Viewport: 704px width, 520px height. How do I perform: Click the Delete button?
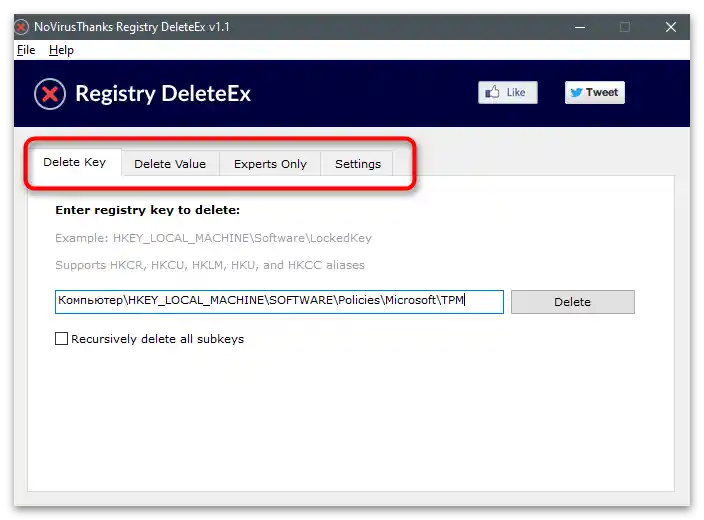point(572,302)
